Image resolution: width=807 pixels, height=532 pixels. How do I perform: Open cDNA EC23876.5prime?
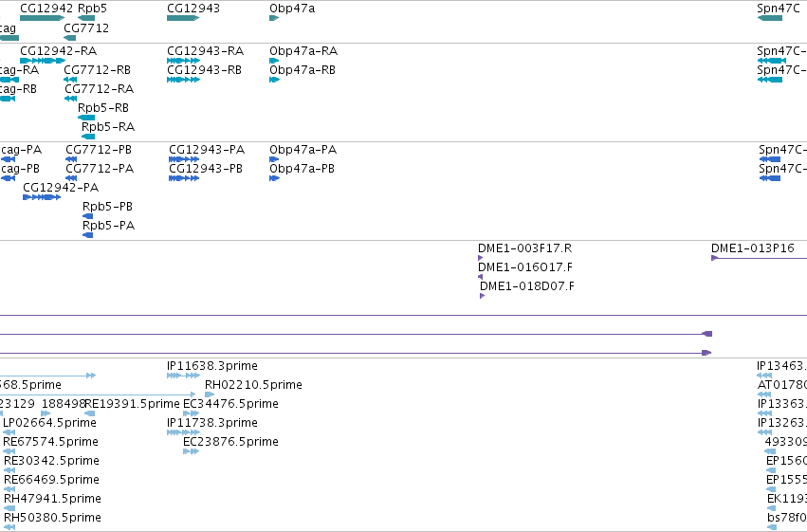pyautogui.click(x=230, y=442)
